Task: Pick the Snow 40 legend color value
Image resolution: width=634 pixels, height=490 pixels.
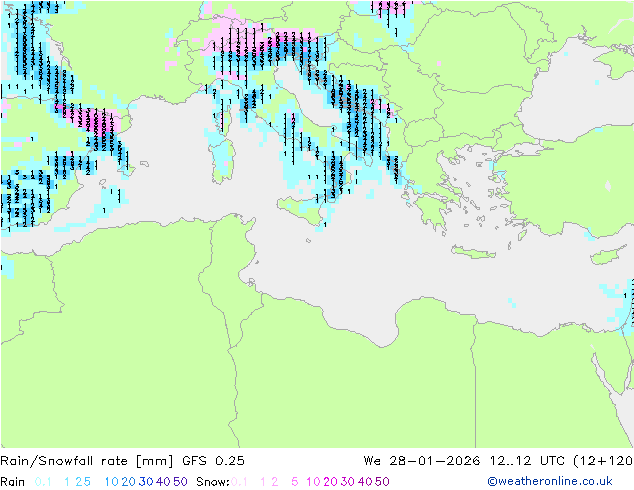Action: [365, 482]
